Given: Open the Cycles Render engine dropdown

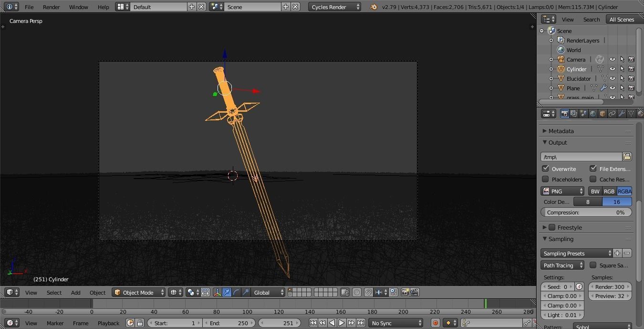Looking at the screenshot, I should pyautogui.click(x=334, y=7).
